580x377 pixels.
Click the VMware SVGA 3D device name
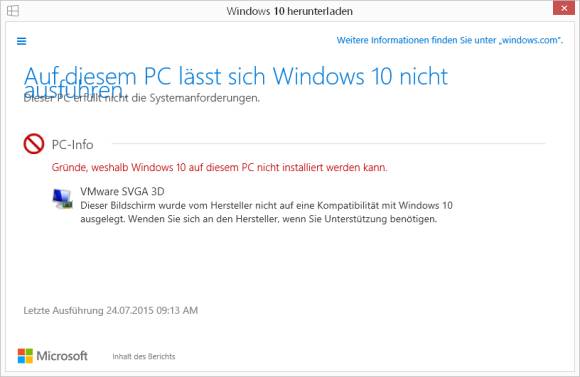(122, 191)
